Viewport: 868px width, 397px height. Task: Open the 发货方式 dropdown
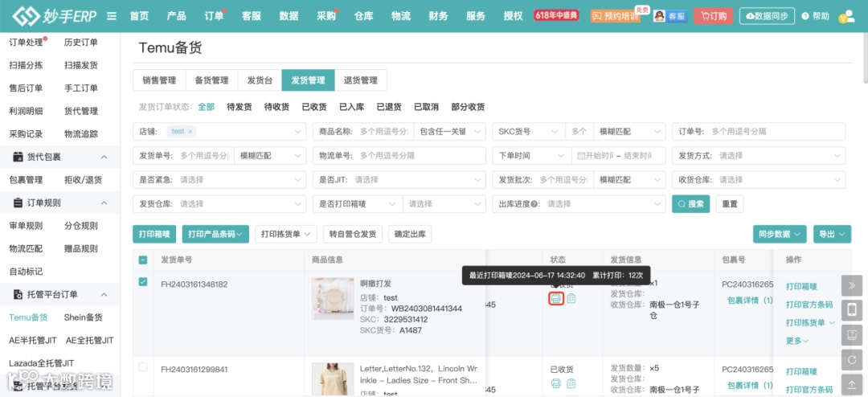[x=759, y=156]
